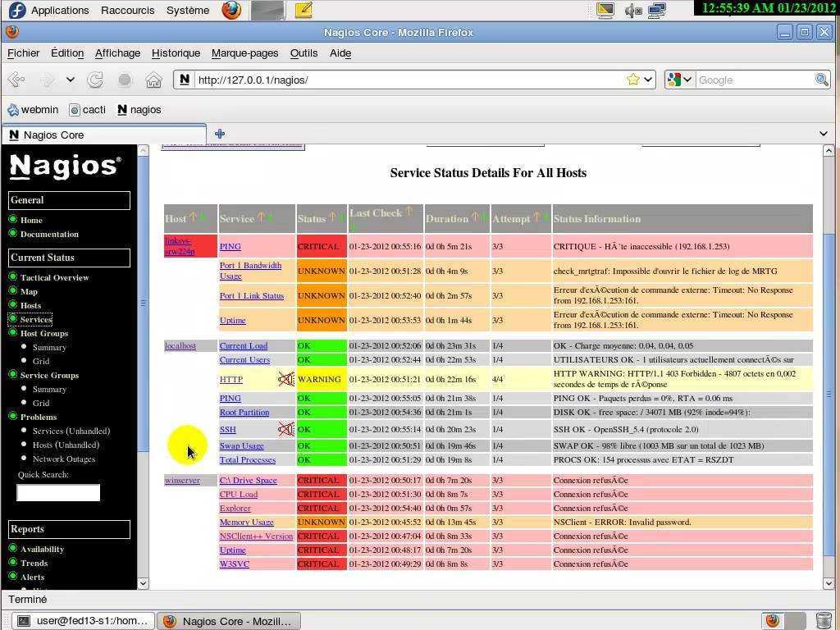Expand the URL bar history dropdown

coord(648,80)
